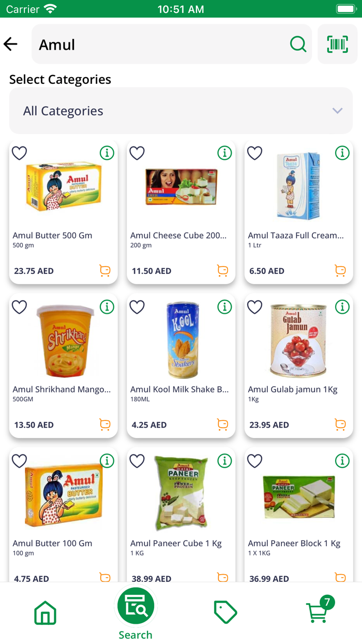Open the Amul Paneer Block thumbnail
Viewport: 362px width, 644px height.
pyautogui.click(x=298, y=493)
